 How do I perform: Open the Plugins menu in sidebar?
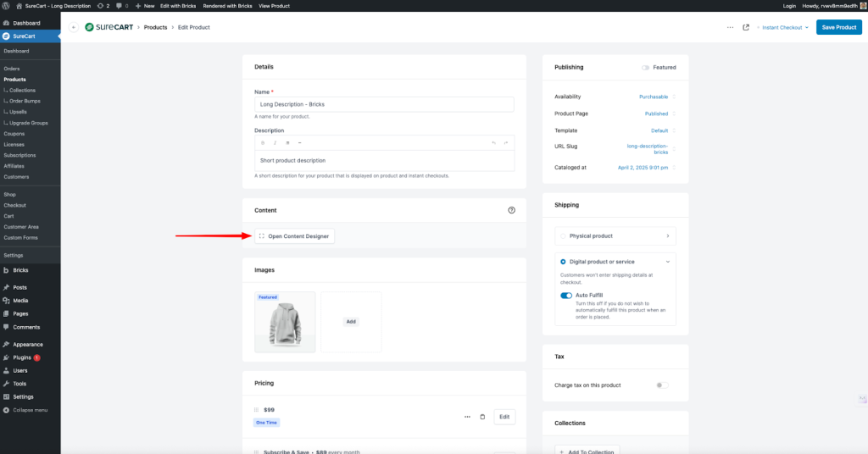click(22, 357)
